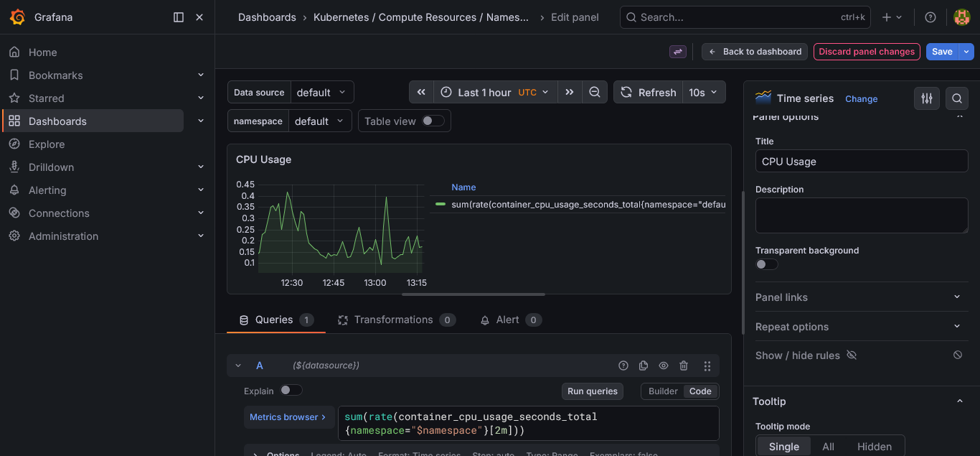Screen dimensions: 980x456
Task: Open Explore in the sidebar
Action: pos(47,144)
